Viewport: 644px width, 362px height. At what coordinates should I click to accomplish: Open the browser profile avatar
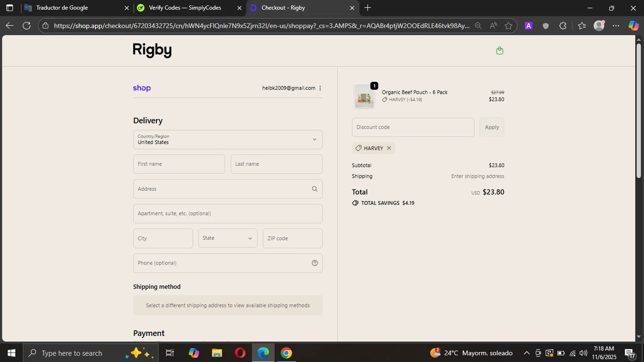click(599, 26)
